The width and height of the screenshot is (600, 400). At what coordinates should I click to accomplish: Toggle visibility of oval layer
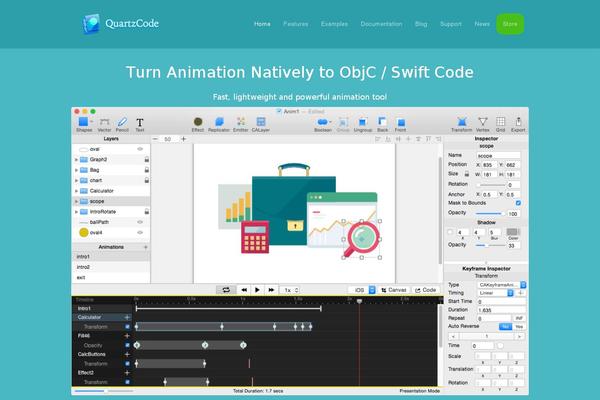tap(140, 149)
